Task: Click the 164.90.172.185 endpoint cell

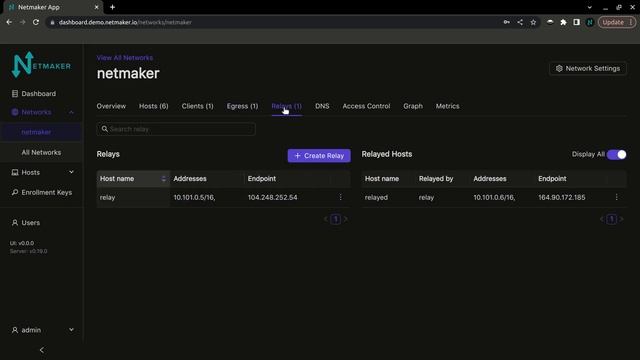Action: pos(562,198)
